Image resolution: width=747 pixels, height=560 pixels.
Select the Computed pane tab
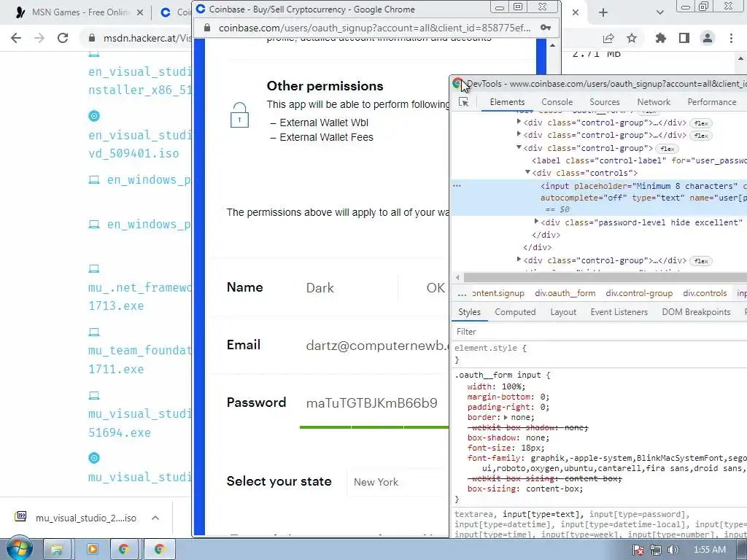[515, 312]
